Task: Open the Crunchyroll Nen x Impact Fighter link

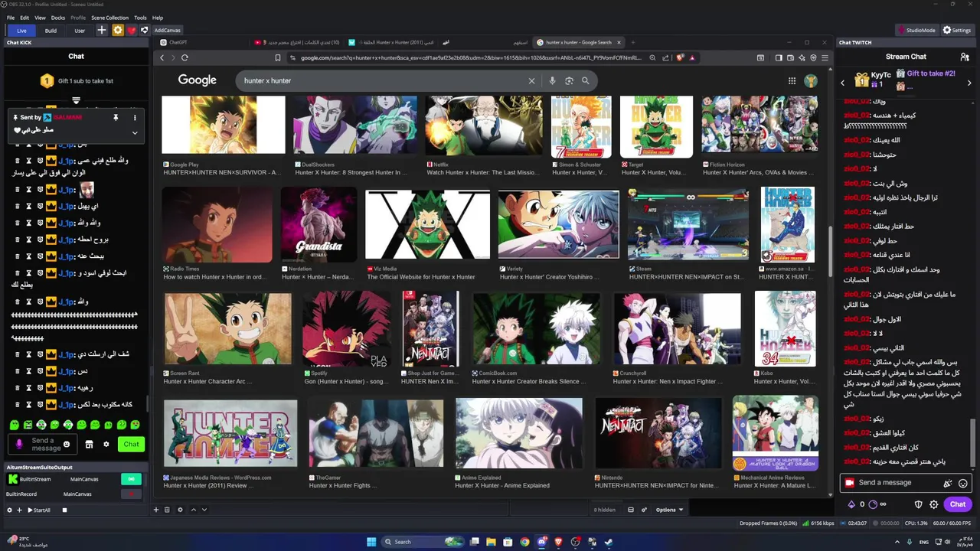Action: [x=668, y=381]
